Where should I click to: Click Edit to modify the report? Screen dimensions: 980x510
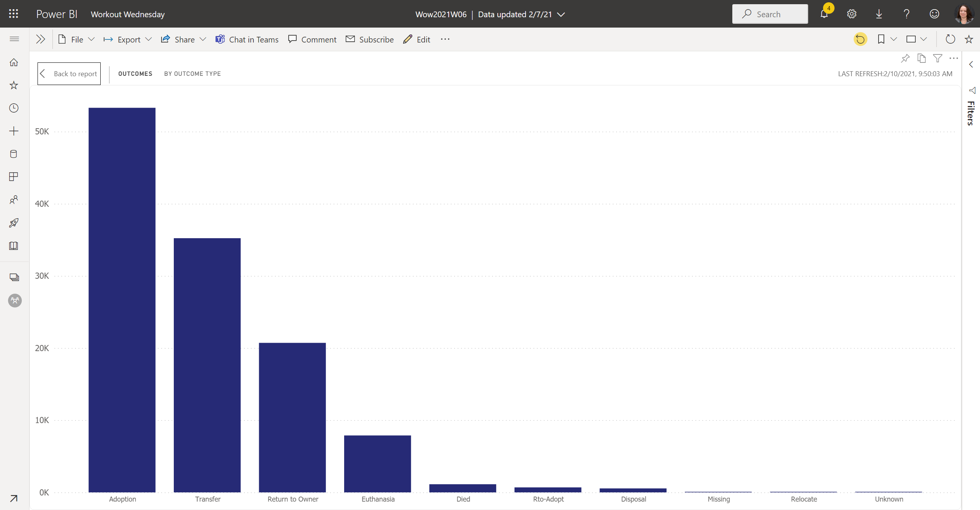point(416,39)
